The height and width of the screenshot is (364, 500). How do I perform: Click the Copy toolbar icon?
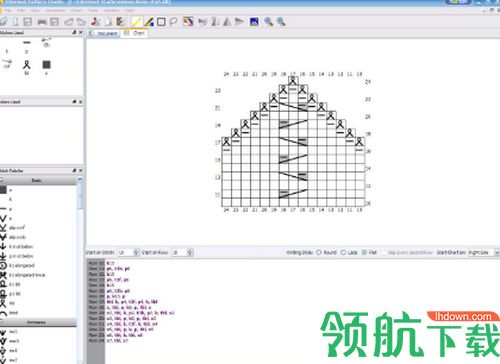[x=108, y=22]
